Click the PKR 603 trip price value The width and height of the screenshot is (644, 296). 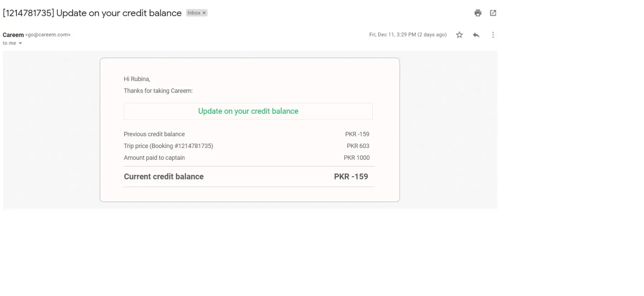(x=358, y=146)
